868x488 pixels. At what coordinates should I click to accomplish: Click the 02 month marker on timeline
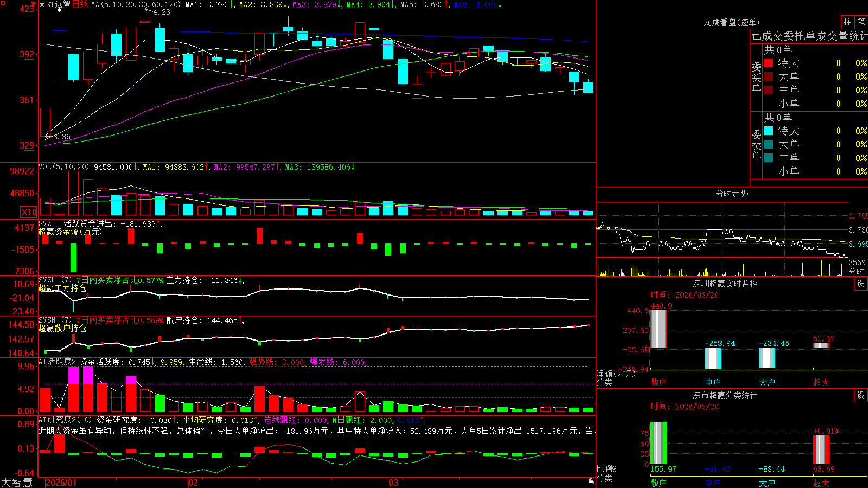[x=193, y=483]
